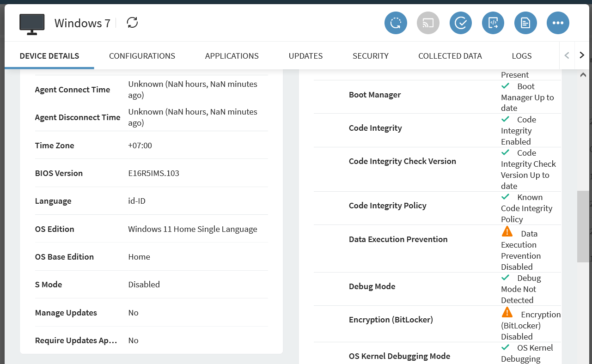Click the vertical scrollbar thumb on right
The image size is (592, 364).
point(583,226)
